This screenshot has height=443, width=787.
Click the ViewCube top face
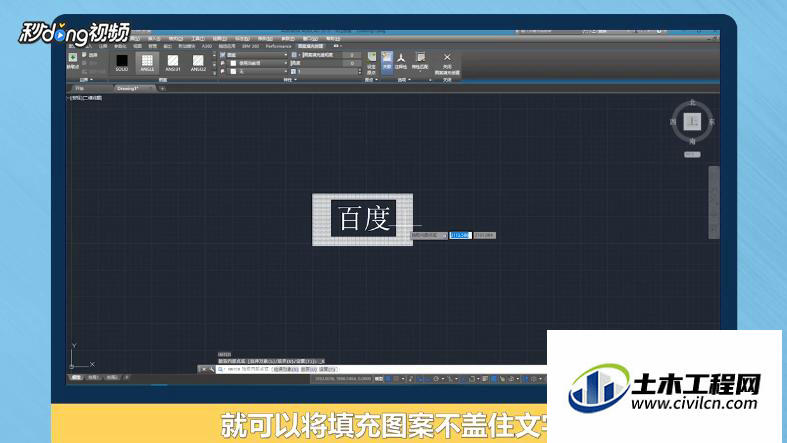pos(692,121)
